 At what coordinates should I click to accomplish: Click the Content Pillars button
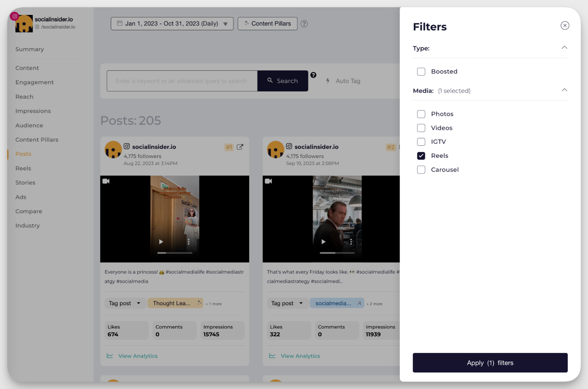pyautogui.click(x=267, y=24)
